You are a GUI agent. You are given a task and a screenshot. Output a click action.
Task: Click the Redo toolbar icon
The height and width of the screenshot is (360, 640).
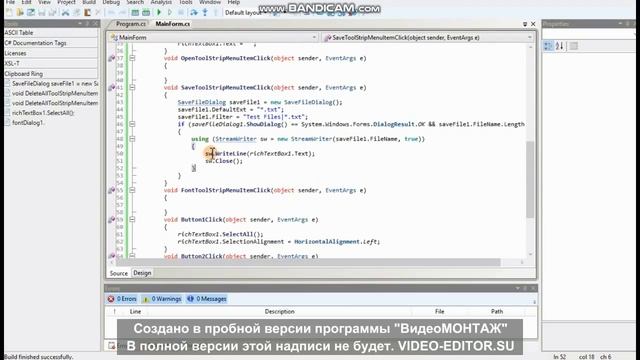tap(122, 13)
